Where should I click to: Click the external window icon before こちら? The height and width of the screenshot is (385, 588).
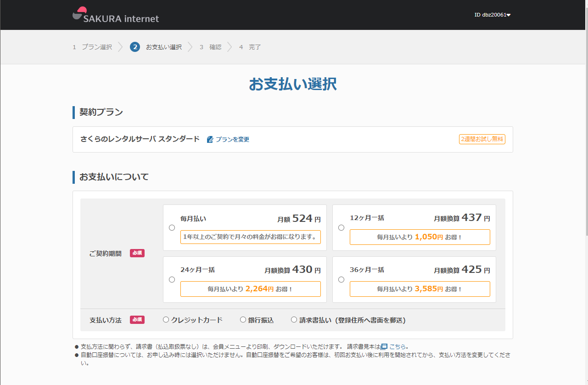(x=385, y=346)
